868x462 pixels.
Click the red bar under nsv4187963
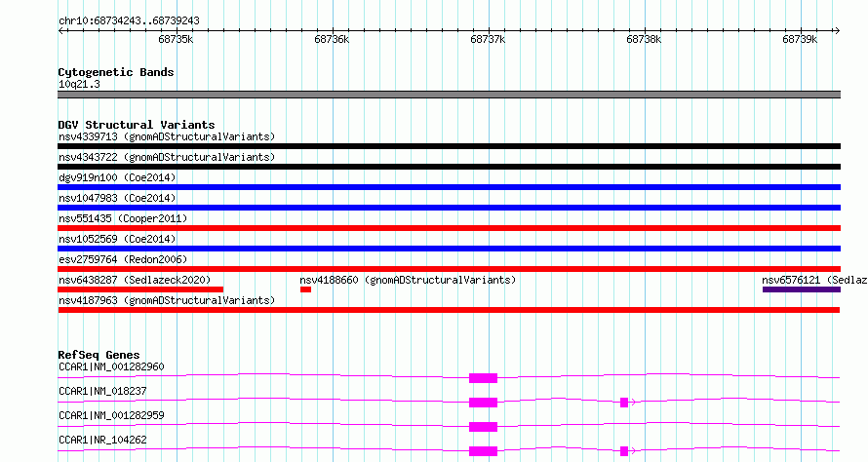[449, 310]
